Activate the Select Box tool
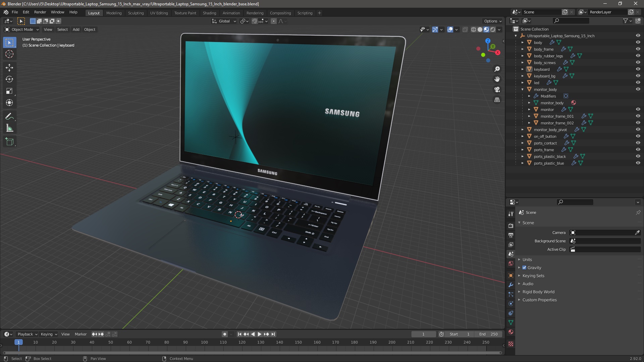Viewport: 644px width, 362px height. [9, 43]
